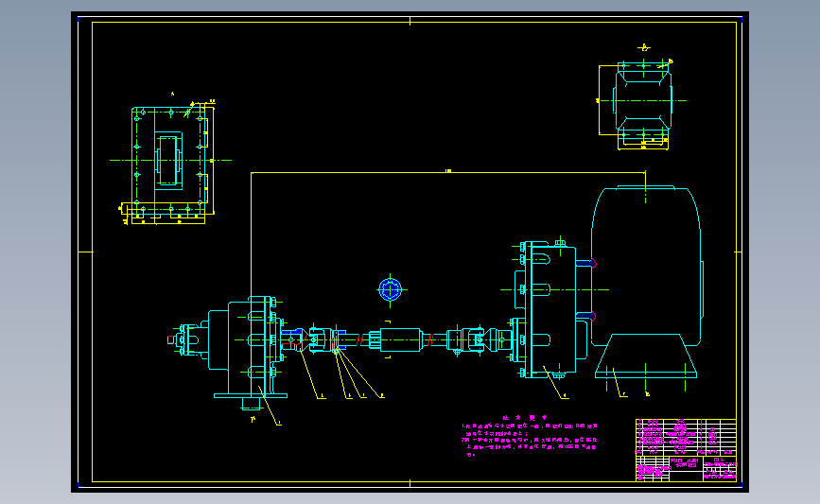The image size is (820, 504).
Task: Click the top-right bracket detail view
Action: pos(642,103)
